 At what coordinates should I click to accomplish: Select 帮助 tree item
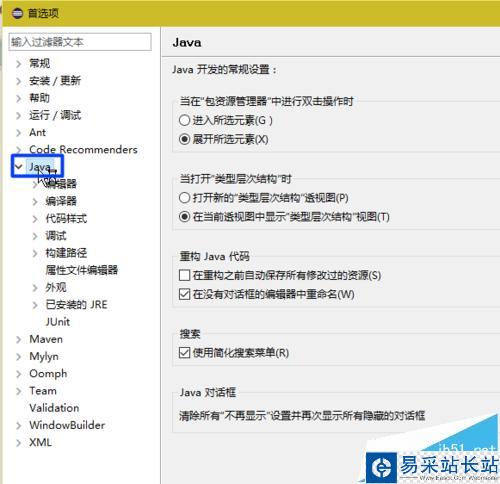coord(40,98)
